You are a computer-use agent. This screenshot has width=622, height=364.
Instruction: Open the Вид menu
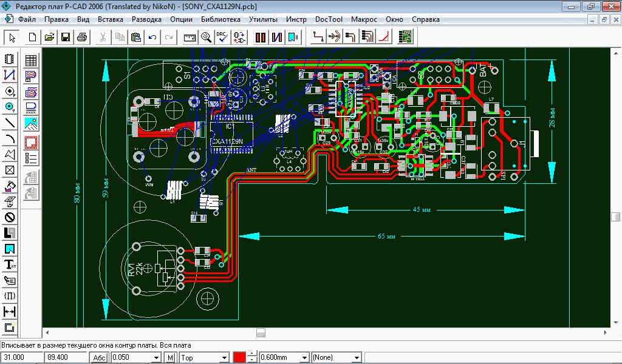[x=83, y=19]
